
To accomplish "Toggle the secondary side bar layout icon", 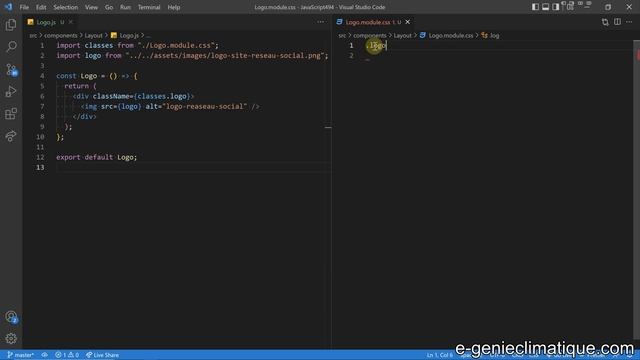I will tap(556, 7).
